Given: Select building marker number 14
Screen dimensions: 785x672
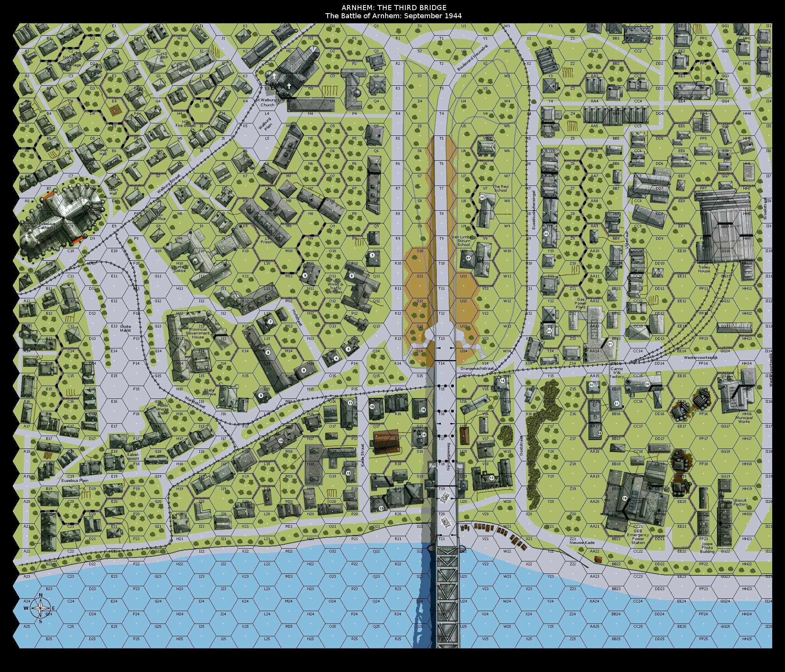Looking at the screenshot, I should click(x=424, y=435).
